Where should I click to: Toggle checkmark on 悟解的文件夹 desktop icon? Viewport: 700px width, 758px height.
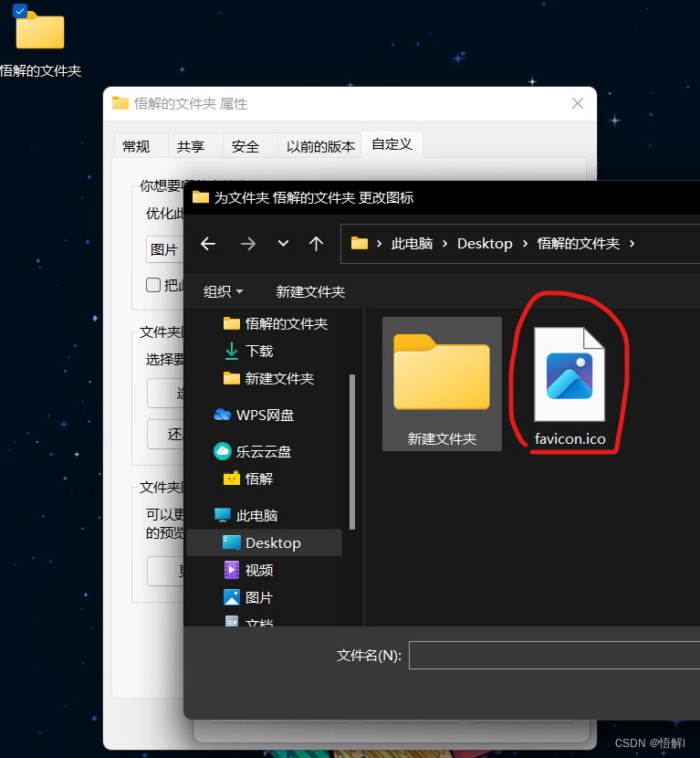[x=20, y=11]
